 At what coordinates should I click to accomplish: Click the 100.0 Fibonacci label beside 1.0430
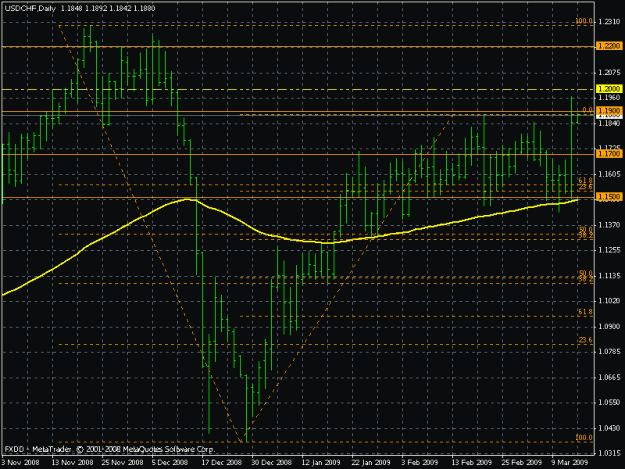584,437
